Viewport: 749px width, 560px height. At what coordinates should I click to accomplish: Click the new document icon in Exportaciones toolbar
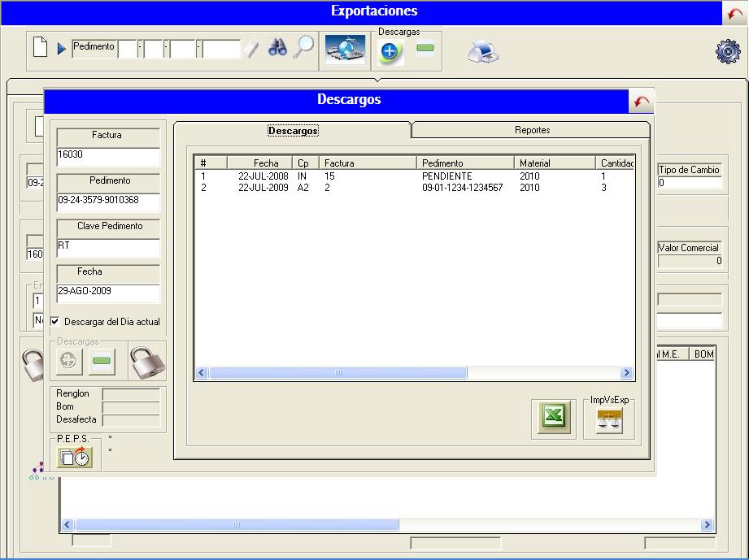40,47
